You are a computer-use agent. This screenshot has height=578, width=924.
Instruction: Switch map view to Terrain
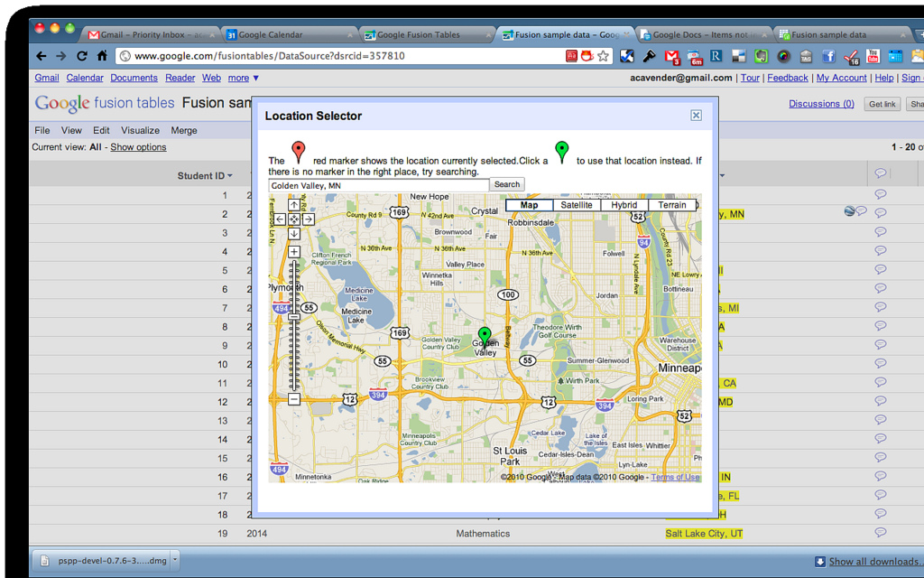pos(671,205)
